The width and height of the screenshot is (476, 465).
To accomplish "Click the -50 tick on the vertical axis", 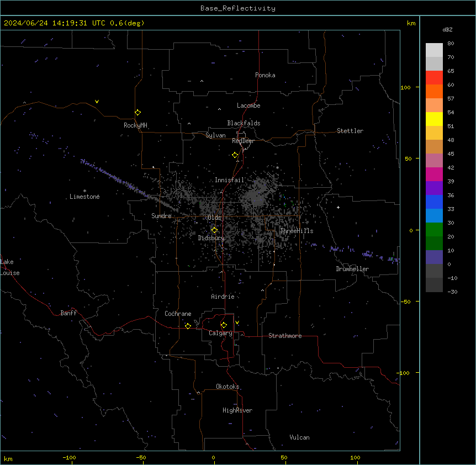I will tap(405, 302).
